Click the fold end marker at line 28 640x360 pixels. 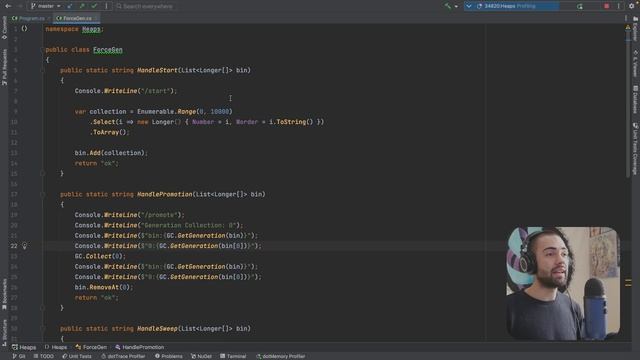(x=42, y=308)
